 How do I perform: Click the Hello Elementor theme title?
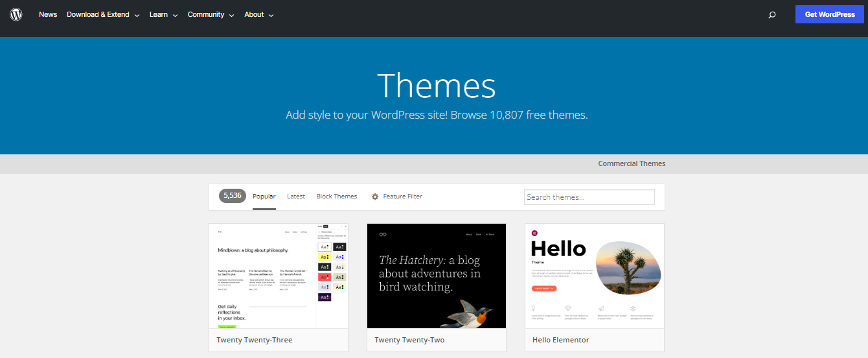561,340
